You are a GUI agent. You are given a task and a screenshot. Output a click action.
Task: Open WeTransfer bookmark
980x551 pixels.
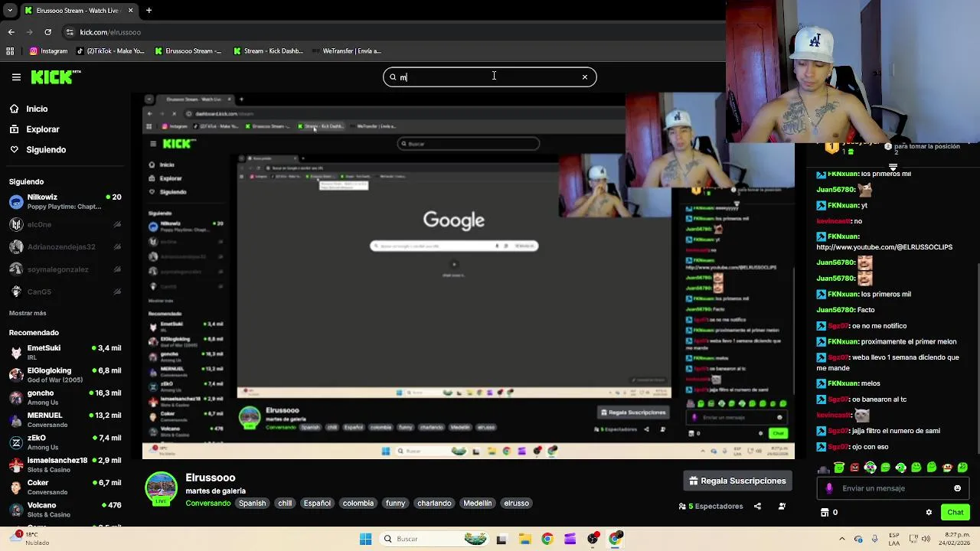pos(346,51)
